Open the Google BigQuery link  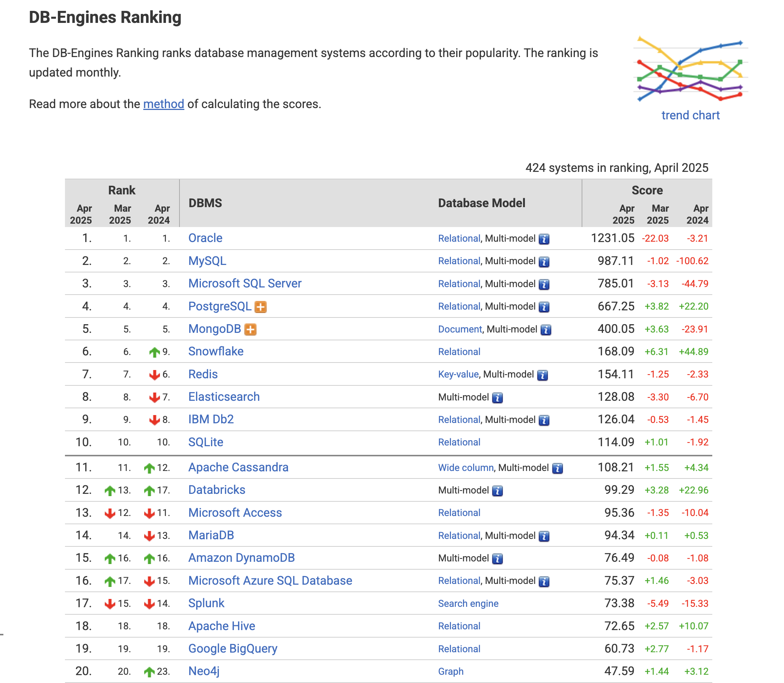(232, 649)
